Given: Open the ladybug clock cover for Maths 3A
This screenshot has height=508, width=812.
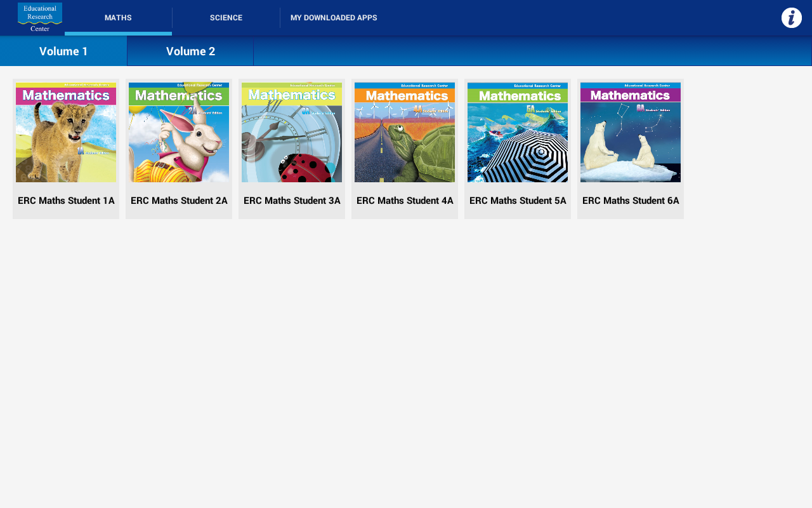Looking at the screenshot, I should pos(292,132).
